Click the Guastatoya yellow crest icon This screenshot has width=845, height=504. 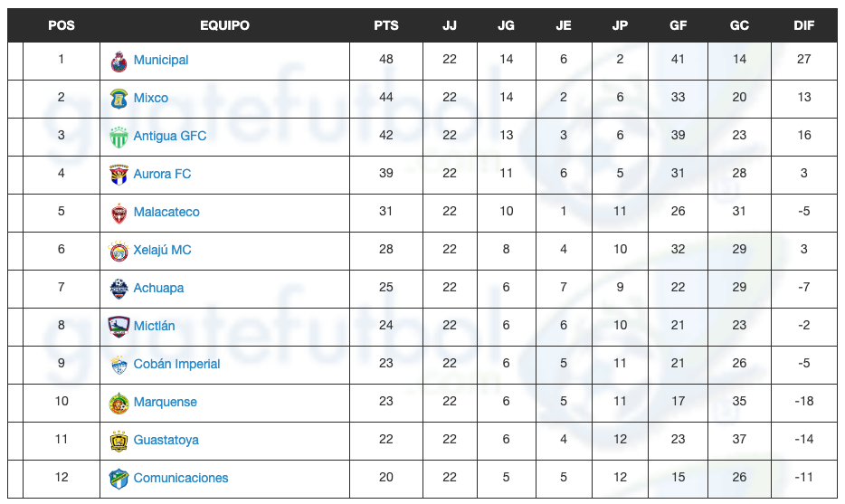119,441
